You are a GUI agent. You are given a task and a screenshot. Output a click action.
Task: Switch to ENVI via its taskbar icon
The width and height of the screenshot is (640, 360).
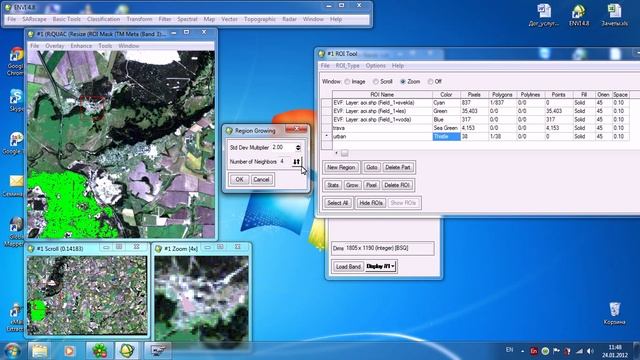[x=128, y=350]
